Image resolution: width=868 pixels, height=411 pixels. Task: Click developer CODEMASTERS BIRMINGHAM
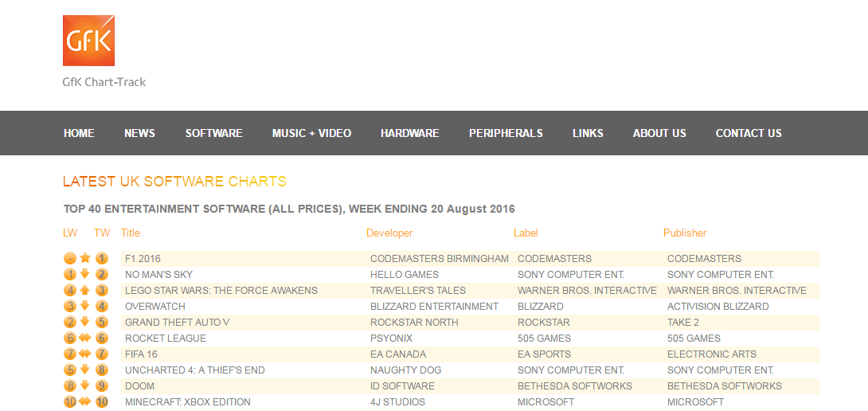[440, 258]
